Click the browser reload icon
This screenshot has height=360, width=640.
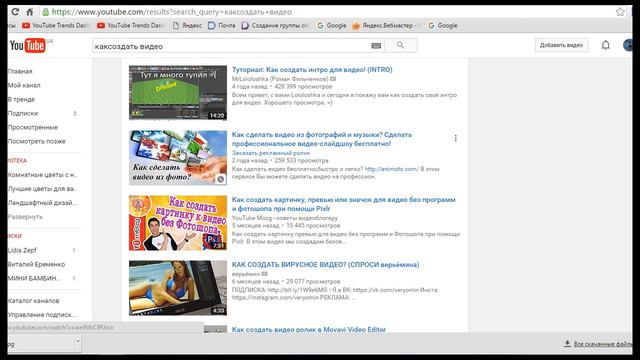pos(15,12)
